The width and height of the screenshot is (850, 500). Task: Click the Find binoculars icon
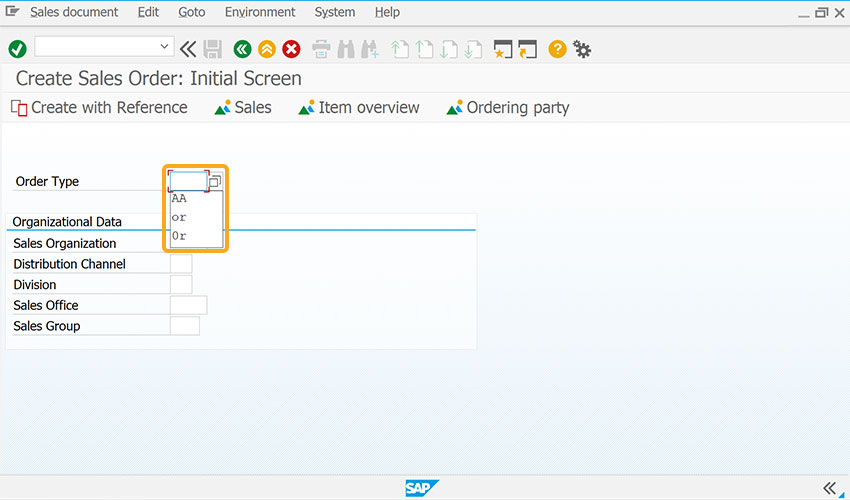346,49
